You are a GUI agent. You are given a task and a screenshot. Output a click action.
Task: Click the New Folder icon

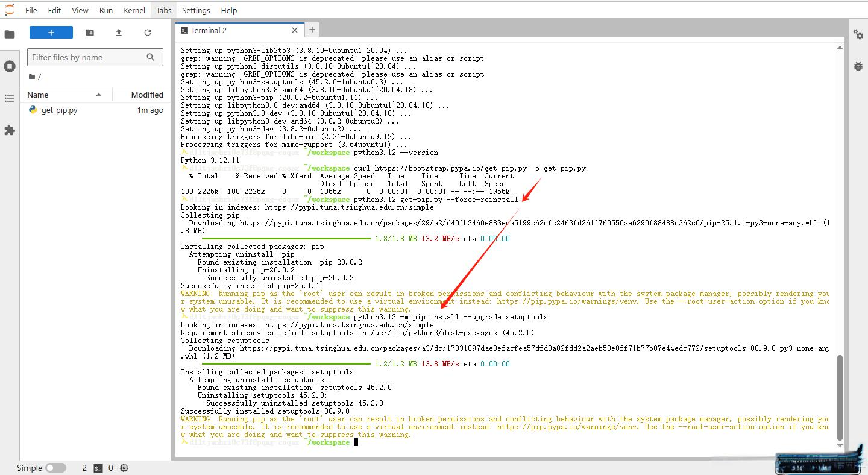click(x=90, y=33)
